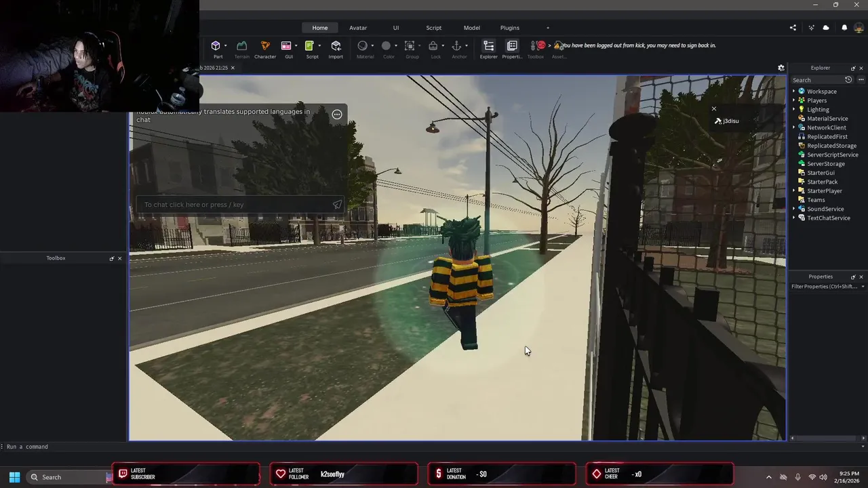
Task: Switch to the UI tab
Action: pos(396,28)
